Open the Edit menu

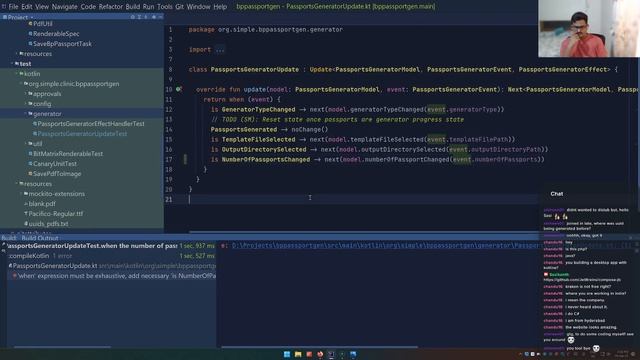[x=27, y=7]
